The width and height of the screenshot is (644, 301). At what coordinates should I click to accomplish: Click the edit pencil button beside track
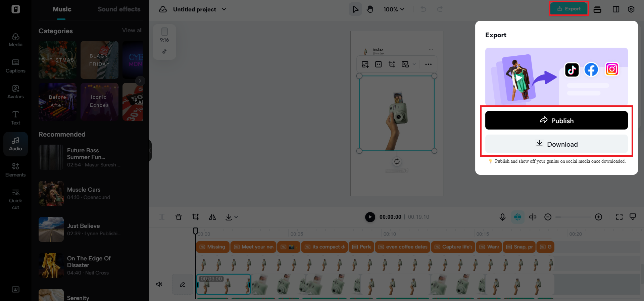coord(183,284)
